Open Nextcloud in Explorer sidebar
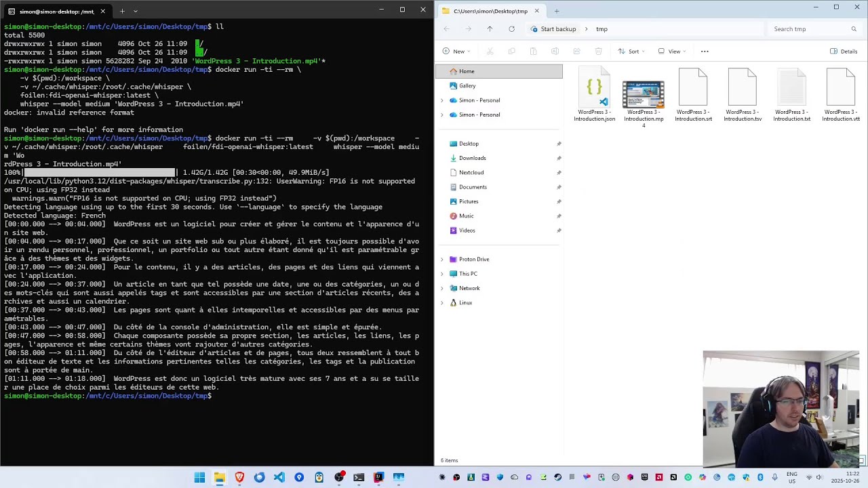The height and width of the screenshot is (488, 868). tap(499, 173)
